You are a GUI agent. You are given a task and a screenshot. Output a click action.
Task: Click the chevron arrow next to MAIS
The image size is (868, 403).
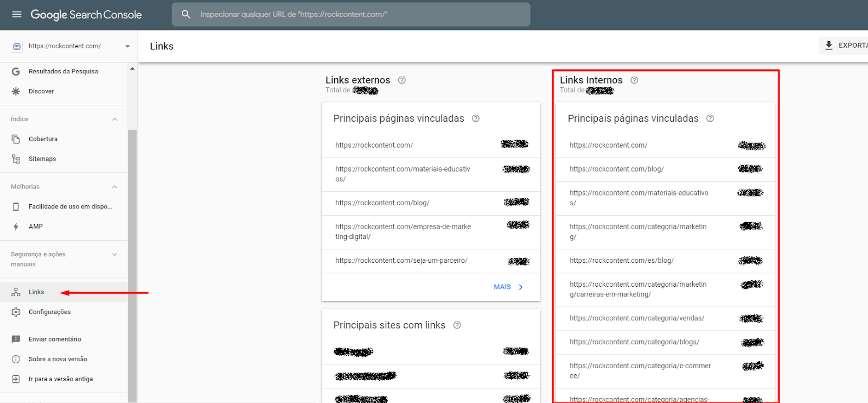(521, 287)
